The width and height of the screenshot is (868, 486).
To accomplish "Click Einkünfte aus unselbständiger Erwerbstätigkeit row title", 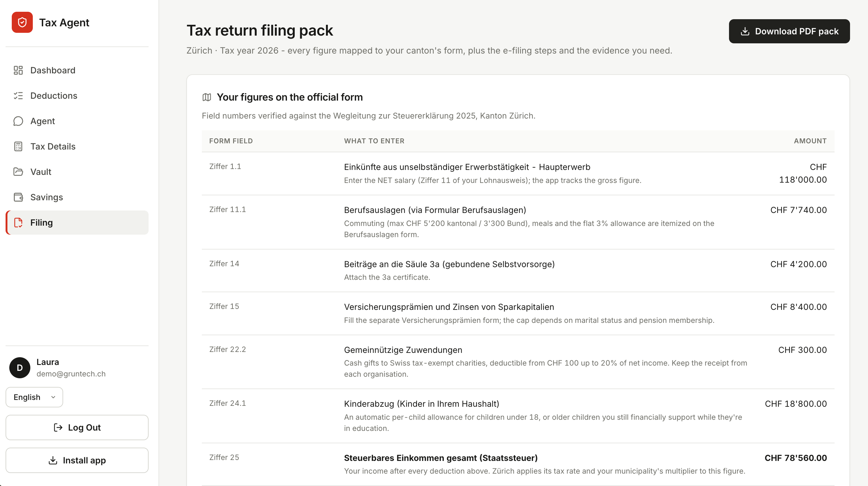I will [x=467, y=167].
